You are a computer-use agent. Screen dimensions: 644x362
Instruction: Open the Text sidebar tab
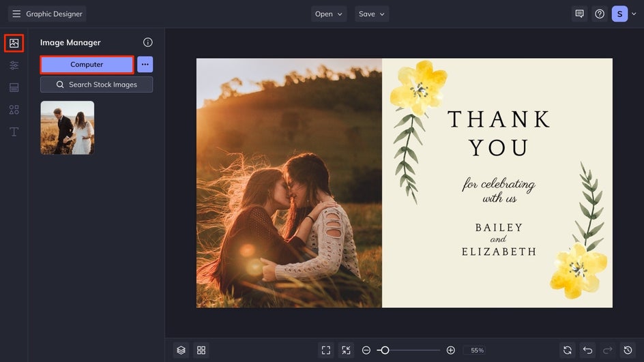pyautogui.click(x=14, y=132)
